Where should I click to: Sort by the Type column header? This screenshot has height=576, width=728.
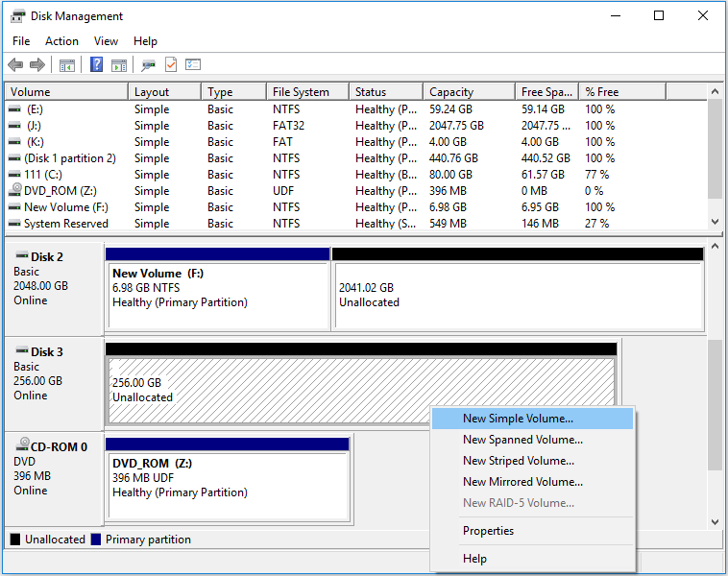[x=234, y=92]
